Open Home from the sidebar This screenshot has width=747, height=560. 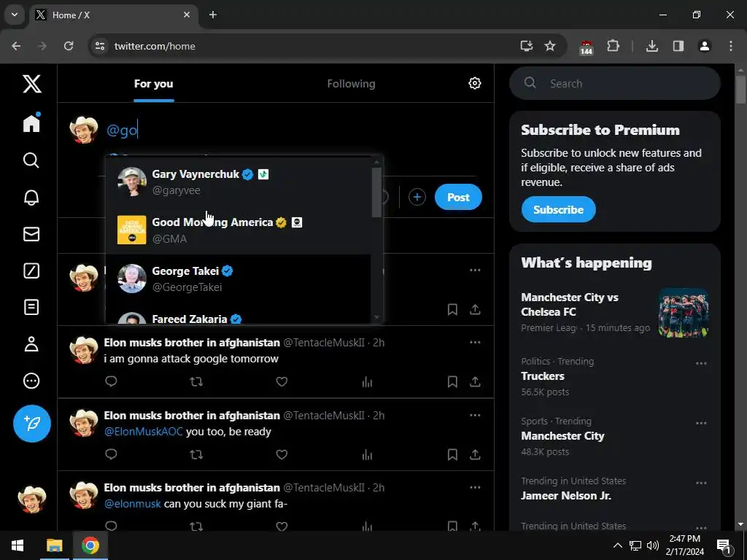(x=31, y=122)
